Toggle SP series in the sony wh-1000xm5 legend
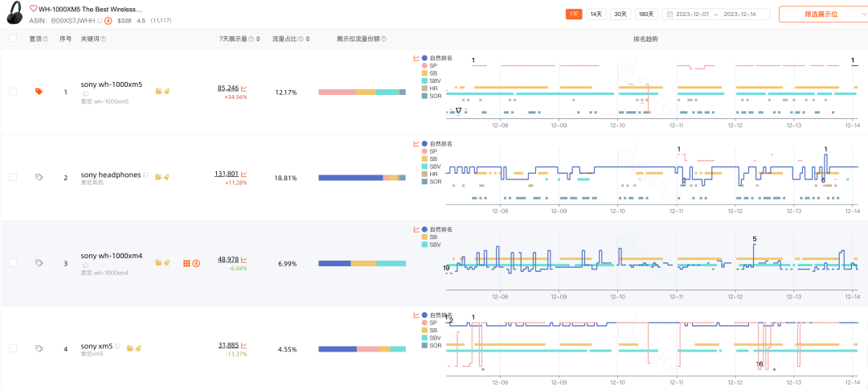The height and width of the screenshot is (391, 868). [429, 65]
